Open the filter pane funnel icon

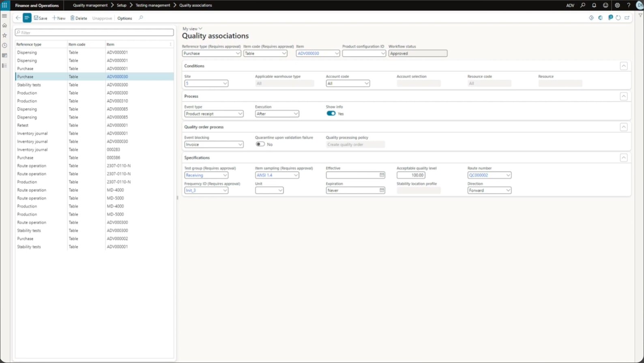640,15
